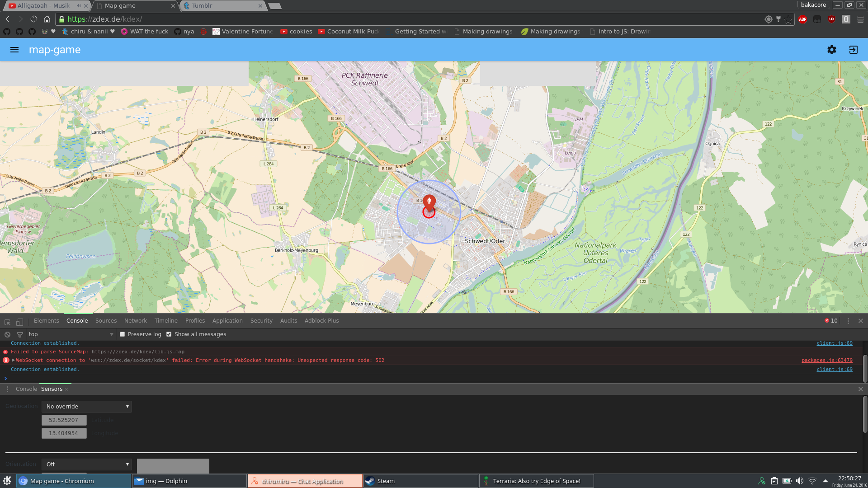Activate DevTools inspect element picker

pyautogui.click(x=7, y=322)
